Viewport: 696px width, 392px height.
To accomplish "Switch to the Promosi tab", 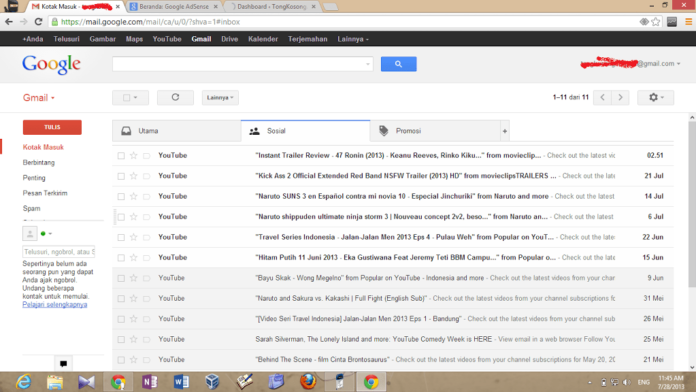I will (435, 131).
